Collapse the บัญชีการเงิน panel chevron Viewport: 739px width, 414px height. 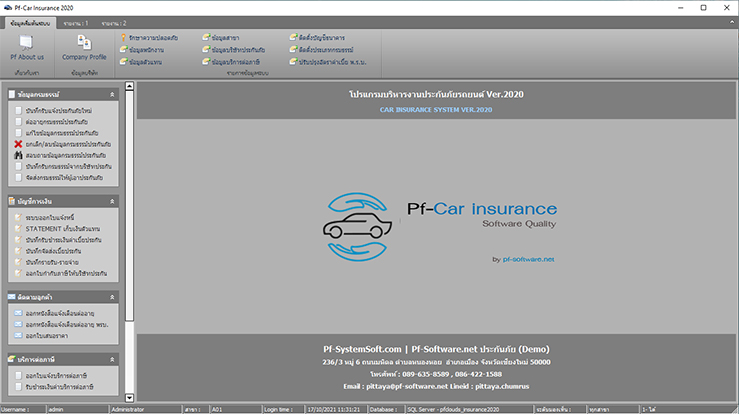[x=112, y=201]
